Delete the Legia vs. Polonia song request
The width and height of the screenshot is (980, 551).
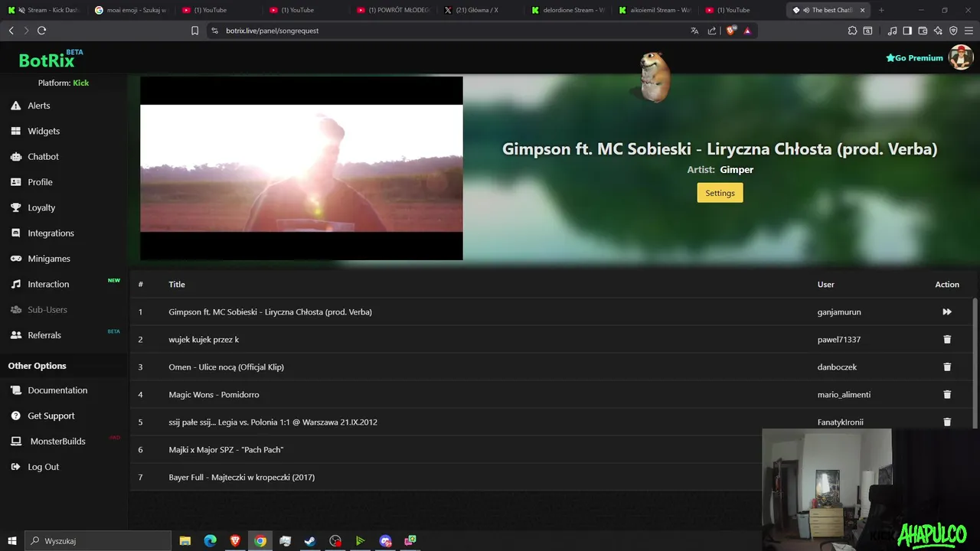pyautogui.click(x=947, y=422)
